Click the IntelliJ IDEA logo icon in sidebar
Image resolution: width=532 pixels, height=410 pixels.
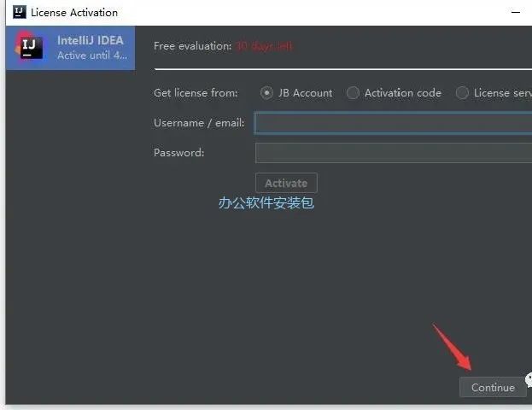click(30, 47)
